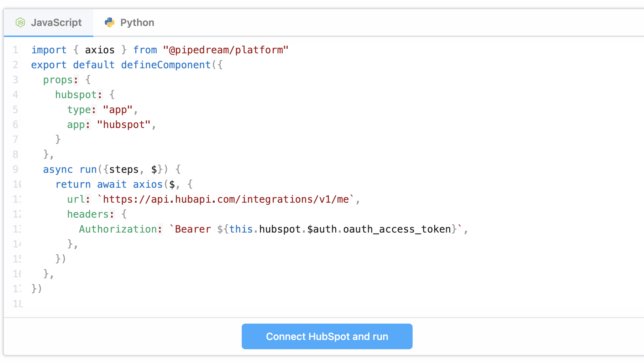The image size is (644, 362).
Task: Click the headers key on line 12
Action: pyautogui.click(x=88, y=214)
